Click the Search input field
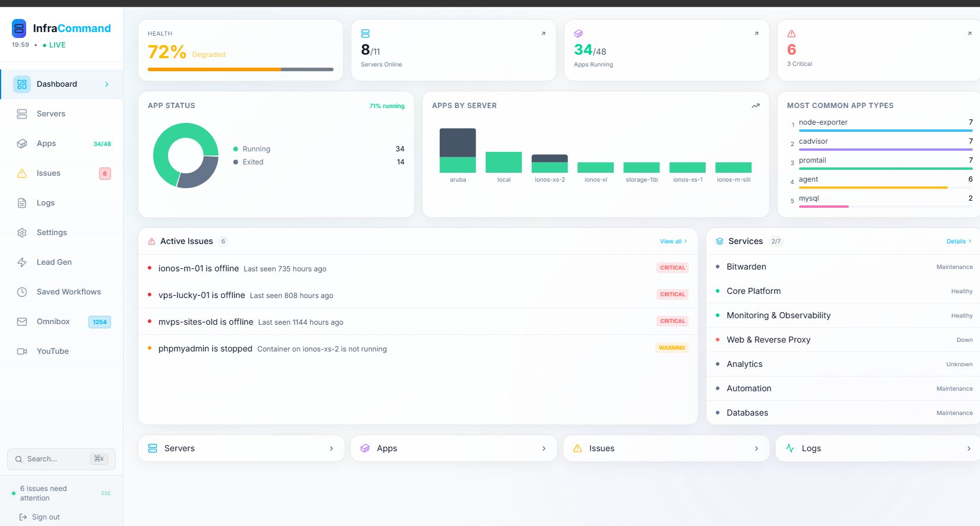The width and height of the screenshot is (980, 526). (61, 459)
